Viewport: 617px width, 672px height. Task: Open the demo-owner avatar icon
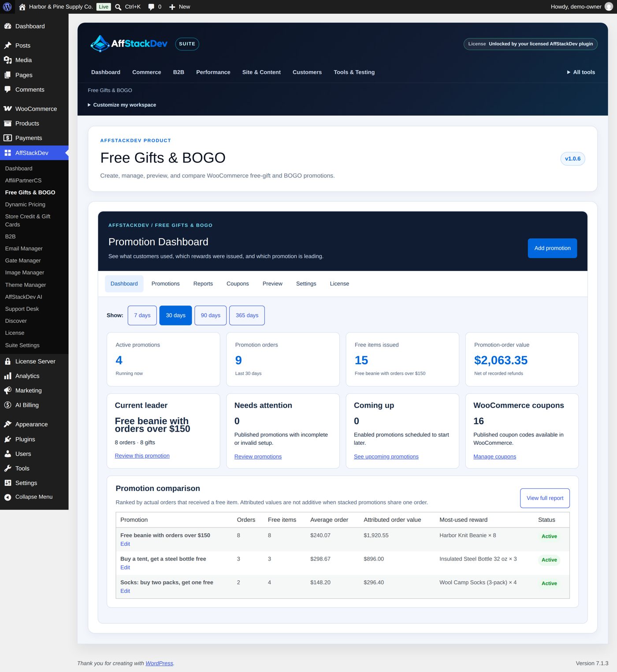tap(608, 7)
